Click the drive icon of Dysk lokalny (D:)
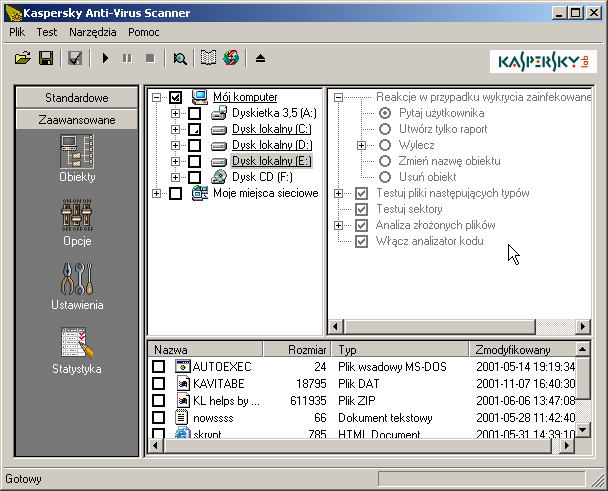 pyautogui.click(x=219, y=145)
